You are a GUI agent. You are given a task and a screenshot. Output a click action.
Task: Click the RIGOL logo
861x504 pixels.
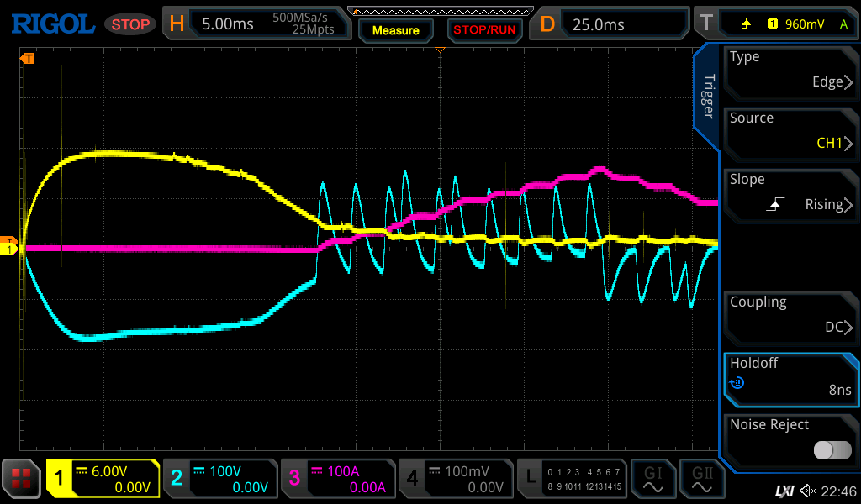tap(52, 24)
